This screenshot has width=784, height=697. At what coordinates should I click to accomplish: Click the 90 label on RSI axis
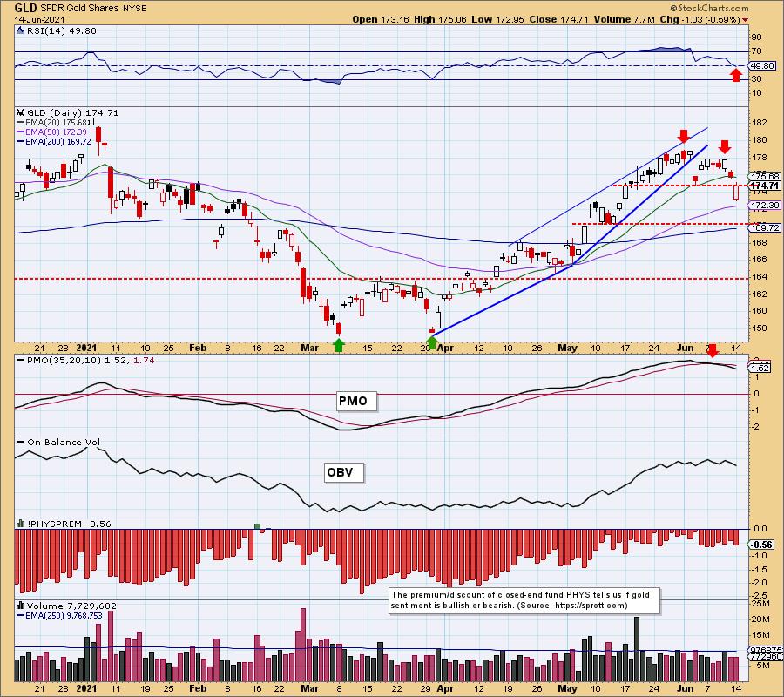coord(756,37)
